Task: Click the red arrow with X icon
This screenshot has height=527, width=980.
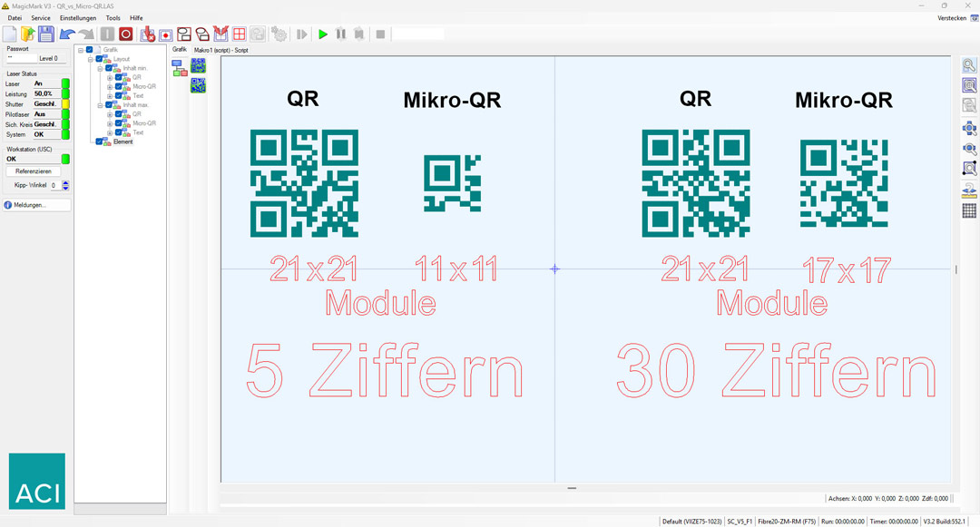Action: click(148, 34)
